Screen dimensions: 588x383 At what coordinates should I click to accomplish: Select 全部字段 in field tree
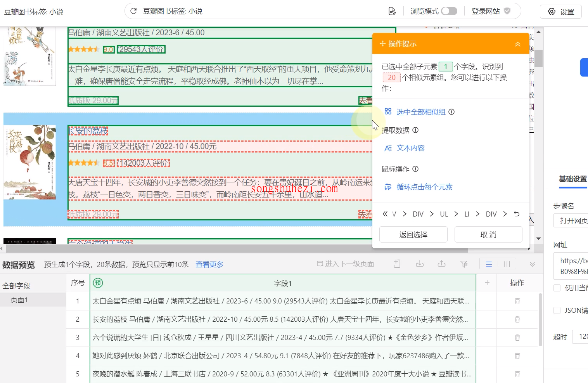point(16,286)
